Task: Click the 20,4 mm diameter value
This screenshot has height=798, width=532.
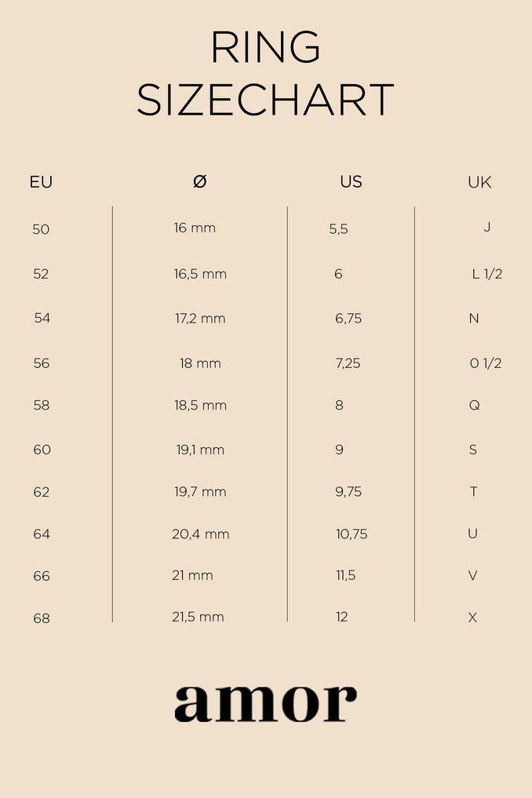Action: (x=201, y=534)
